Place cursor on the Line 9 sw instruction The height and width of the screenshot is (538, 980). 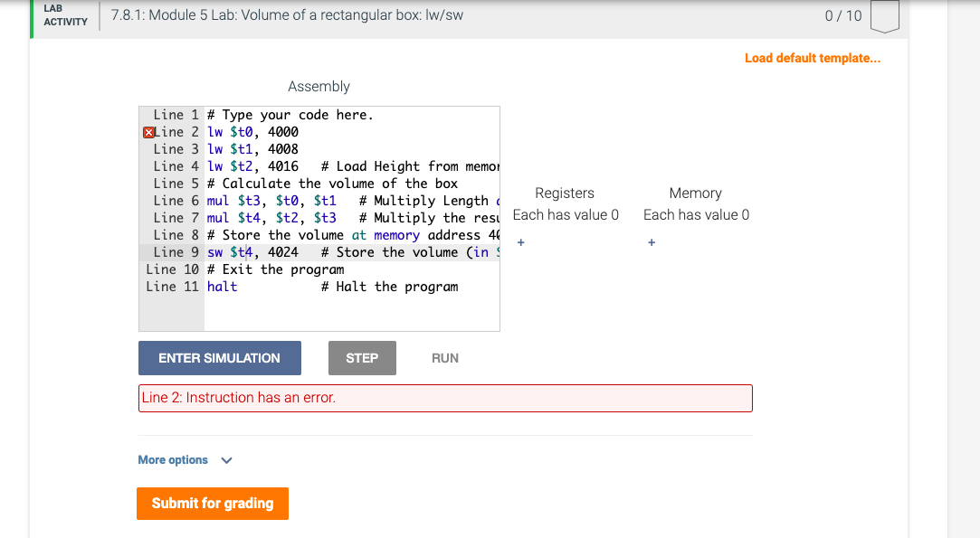(x=217, y=251)
